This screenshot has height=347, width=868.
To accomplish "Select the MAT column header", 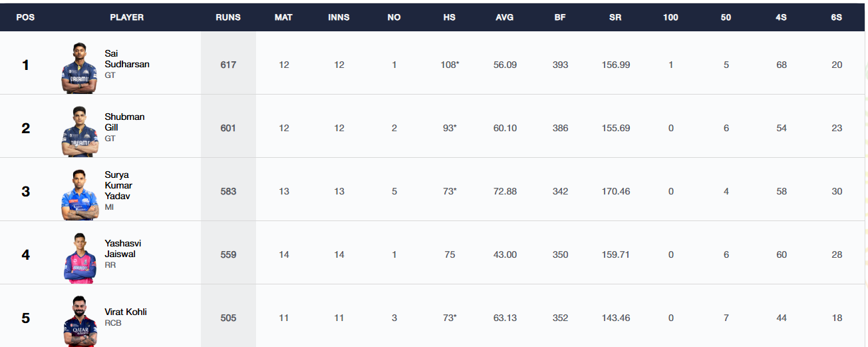I will click(284, 17).
